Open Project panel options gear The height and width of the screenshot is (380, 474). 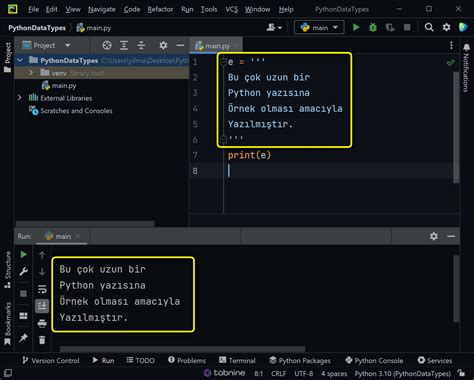coord(163,45)
